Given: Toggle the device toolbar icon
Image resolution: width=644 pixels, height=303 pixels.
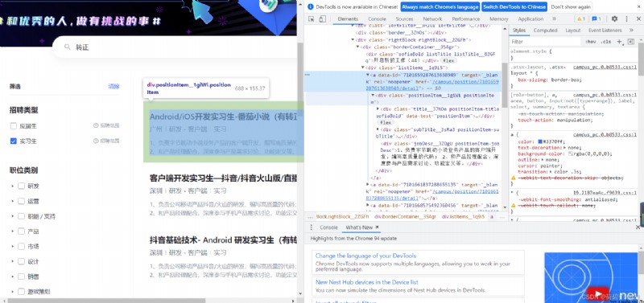Looking at the screenshot, I should 323,18.
